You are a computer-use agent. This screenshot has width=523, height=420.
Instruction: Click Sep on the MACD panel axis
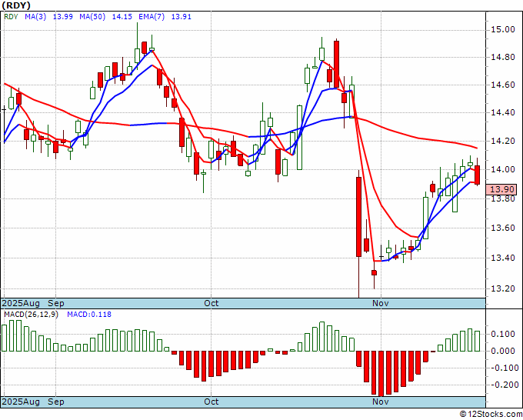tap(55, 402)
